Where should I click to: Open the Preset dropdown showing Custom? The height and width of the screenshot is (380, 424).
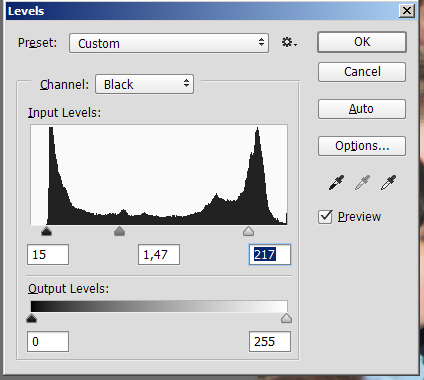(x=169, y=43)
